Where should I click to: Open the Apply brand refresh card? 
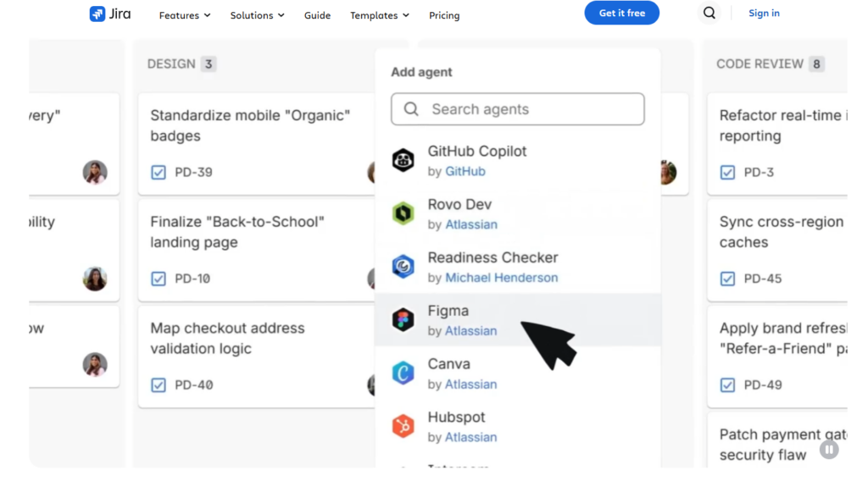(x=777, y=357)
